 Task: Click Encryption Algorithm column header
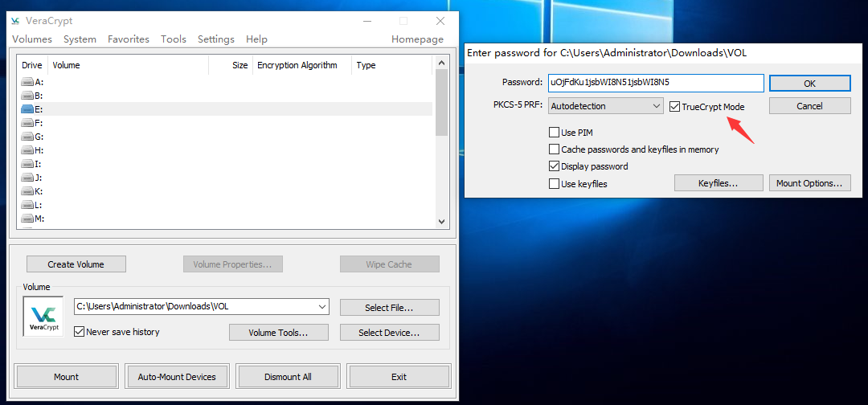(302, 65)
